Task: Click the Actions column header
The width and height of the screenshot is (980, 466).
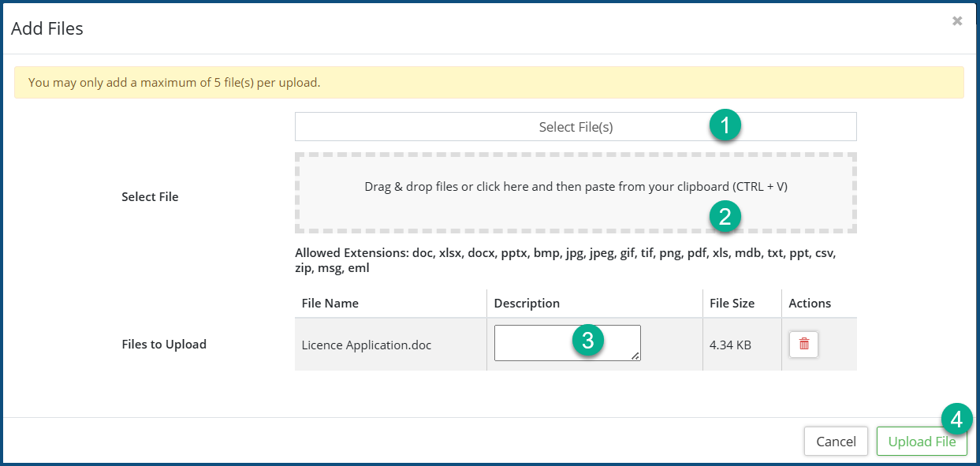Action: [810, 304]
